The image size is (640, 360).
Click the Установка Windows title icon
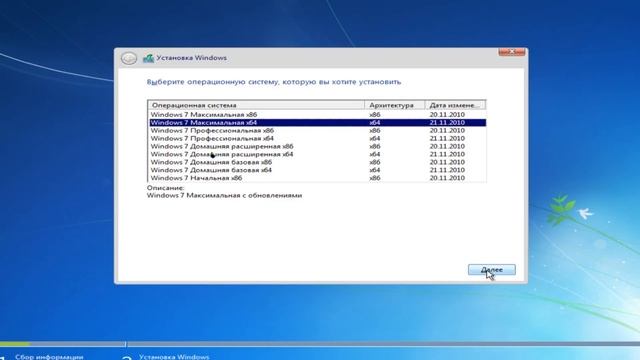point(148,58)
